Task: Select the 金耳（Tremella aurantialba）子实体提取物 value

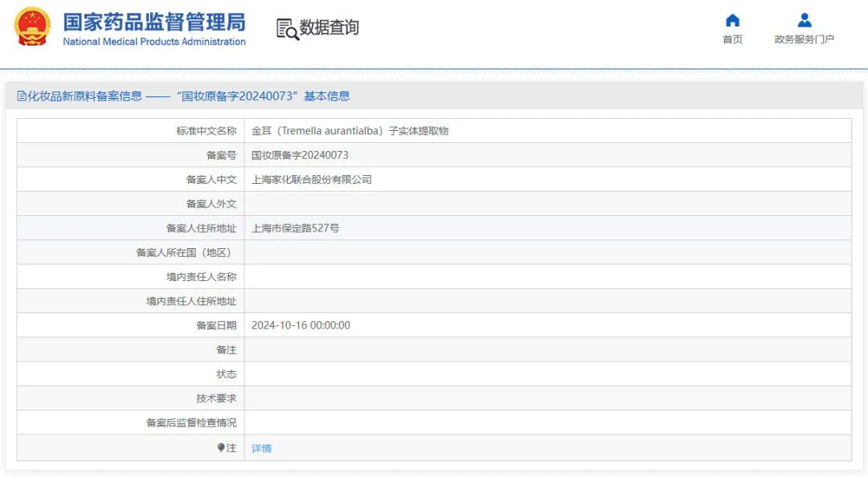Action: (x=350, y=131)
